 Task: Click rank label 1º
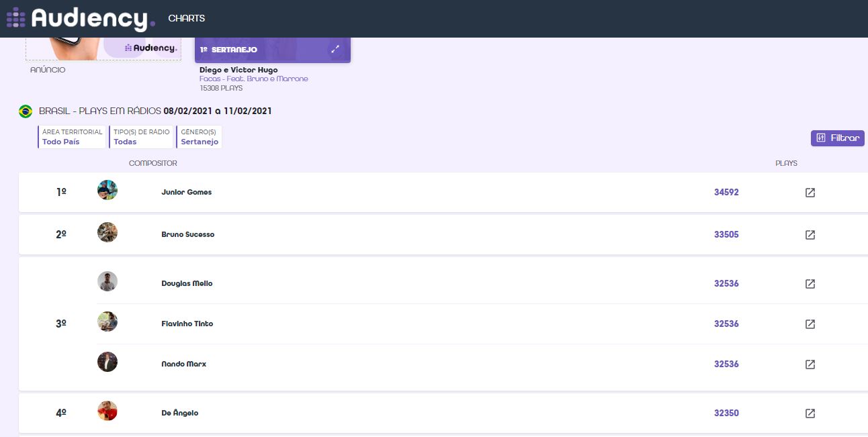point(61,192)
